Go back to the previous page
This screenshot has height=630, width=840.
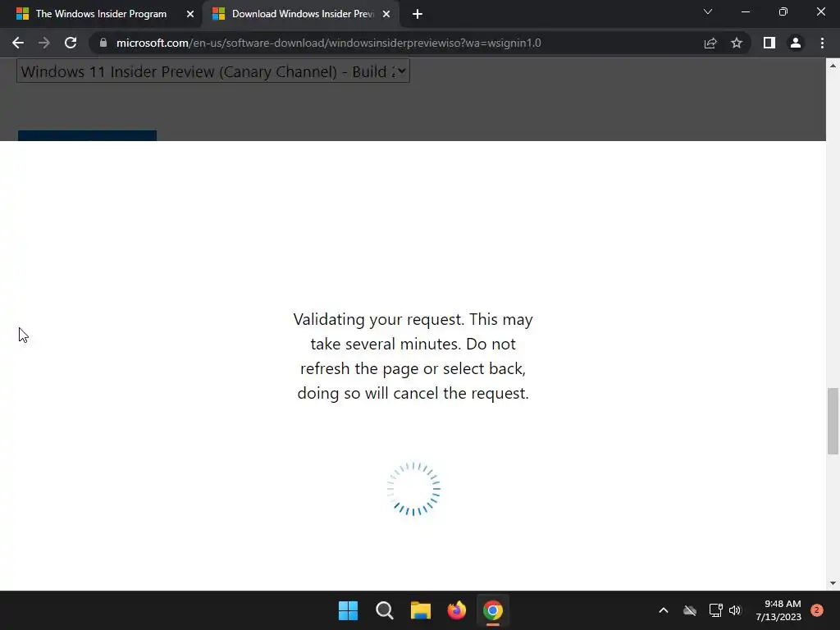pos(18,43)
